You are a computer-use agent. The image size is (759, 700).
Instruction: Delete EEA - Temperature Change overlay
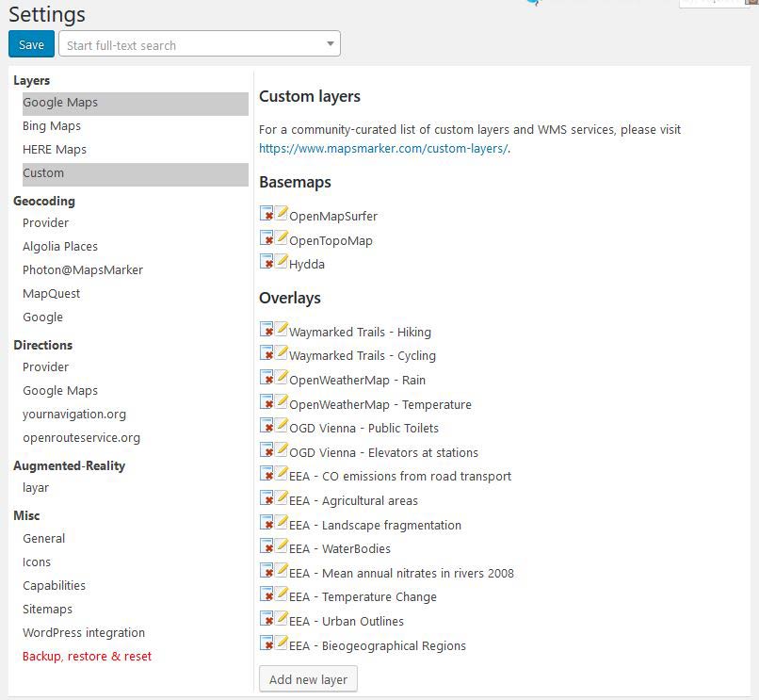(x=266, y=594)
